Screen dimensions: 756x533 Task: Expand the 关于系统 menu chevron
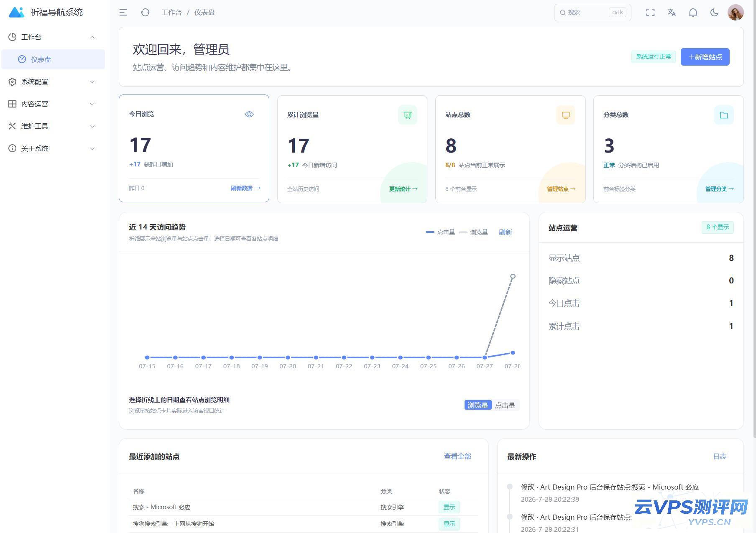(92, 148)
